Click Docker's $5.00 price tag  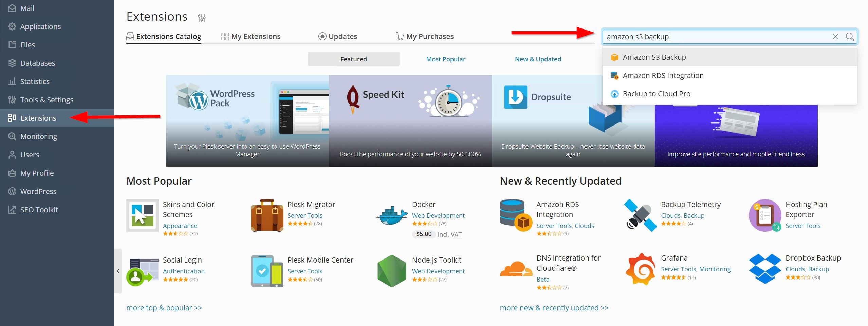pyautogui.click(x=424, y=234)
